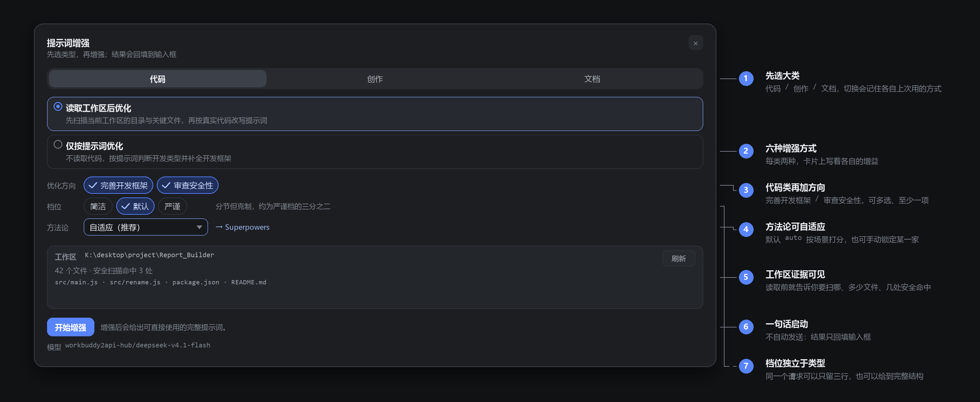
Task: Toggle the 审查安全性 direction chip
Action: pyautogui.click(x=188, y=185)
